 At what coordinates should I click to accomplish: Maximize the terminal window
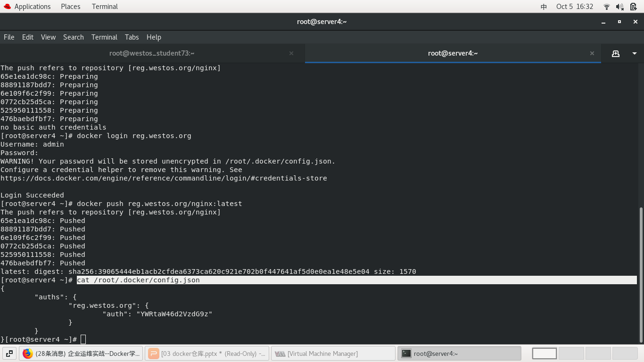point(619,22)
